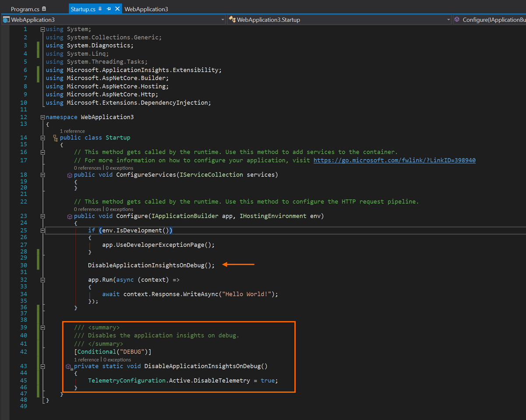Click the method cube icon beside ConfigureServices
Screen dimensions: 526x420
click(69, 175)
